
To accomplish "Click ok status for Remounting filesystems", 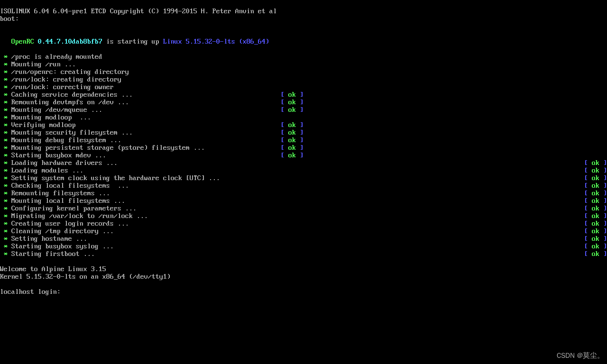I will click(x=596, y=193).
